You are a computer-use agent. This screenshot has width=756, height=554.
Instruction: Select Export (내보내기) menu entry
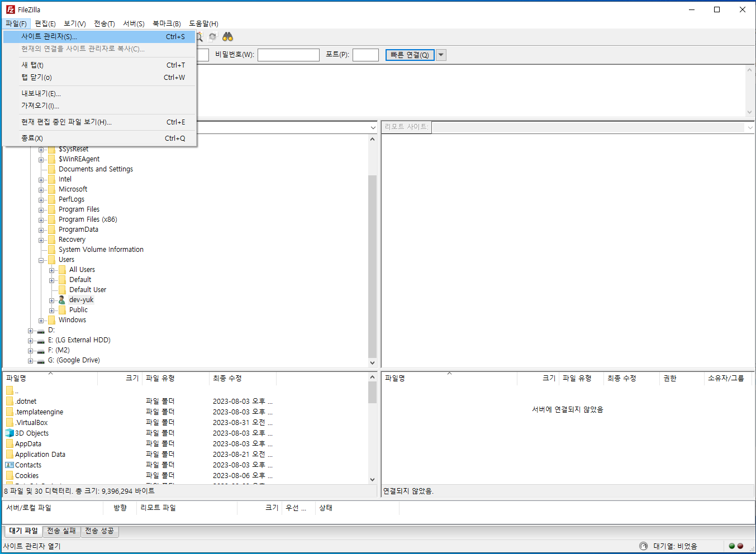[x=99, y=94]
